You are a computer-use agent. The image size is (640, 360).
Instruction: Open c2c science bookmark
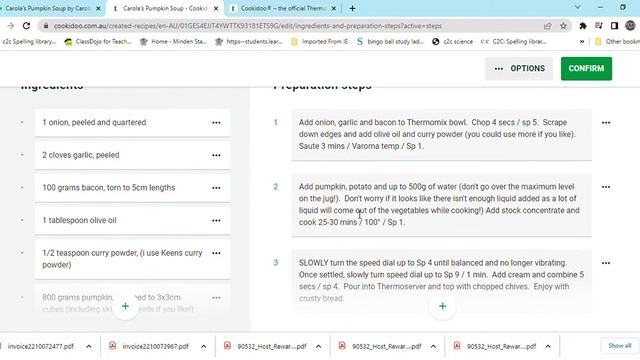pyautogui.click(x=453, y=42)
